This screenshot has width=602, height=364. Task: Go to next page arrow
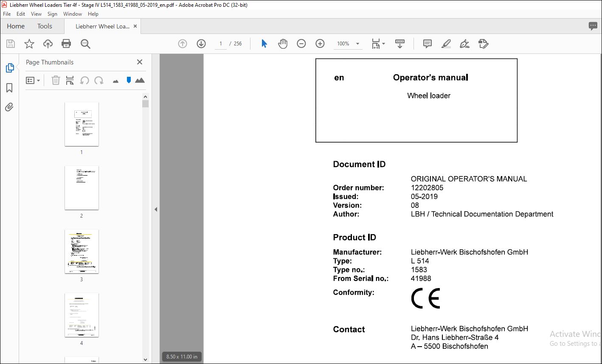201,44
